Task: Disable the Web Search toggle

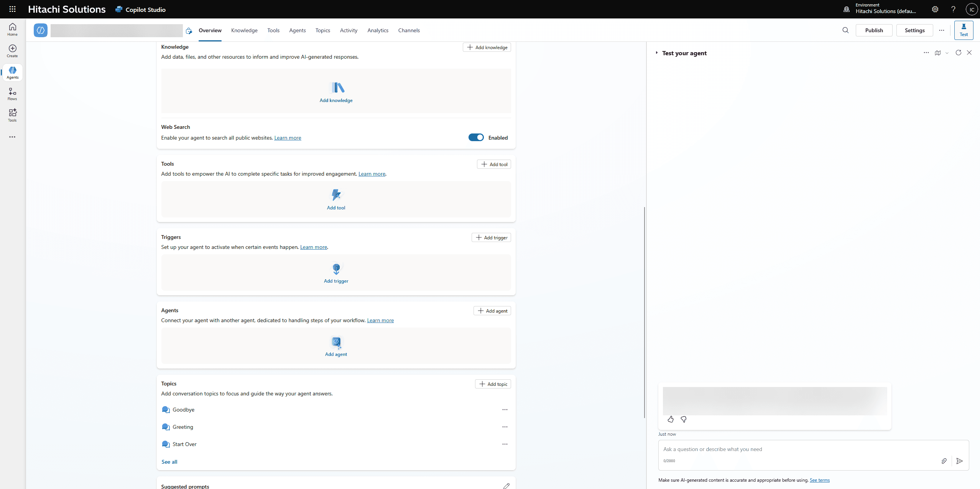Action: [x=476, y=137]
